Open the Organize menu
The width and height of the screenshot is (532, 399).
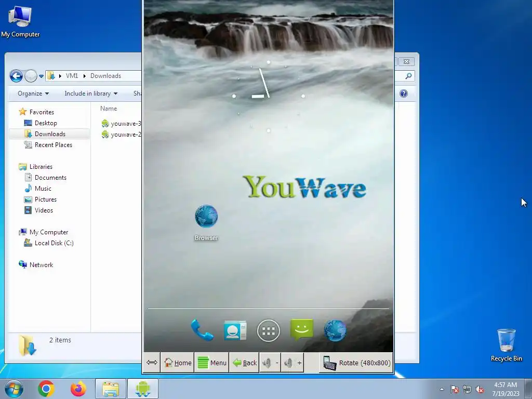tap(33, 94)
